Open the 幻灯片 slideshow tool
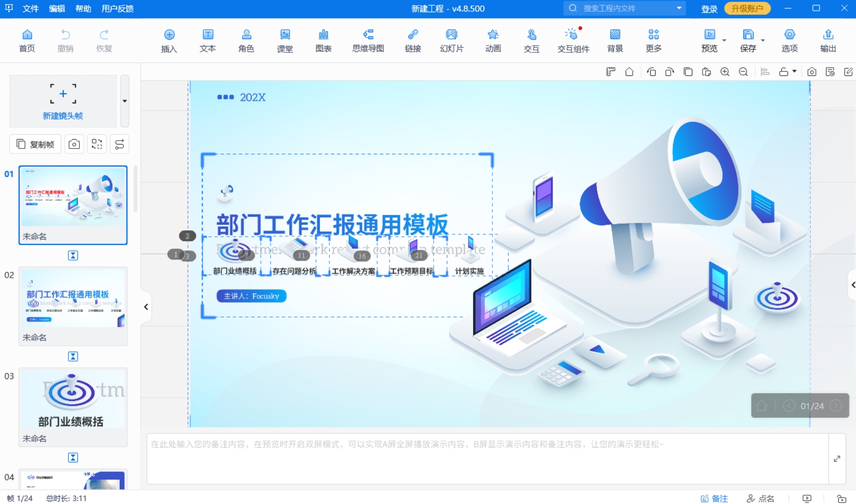Image resolution: width=856 pixels, height=504 pixels. click(451, 40)
